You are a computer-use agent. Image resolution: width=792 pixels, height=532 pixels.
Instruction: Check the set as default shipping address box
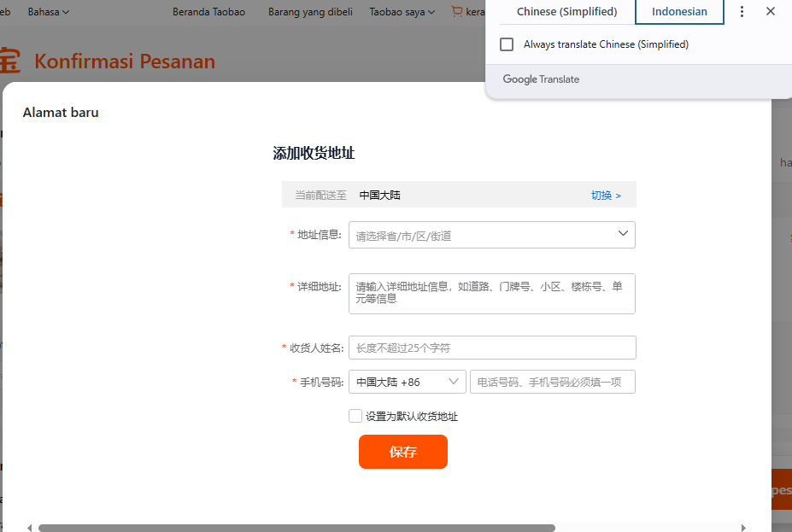(355, 416)
